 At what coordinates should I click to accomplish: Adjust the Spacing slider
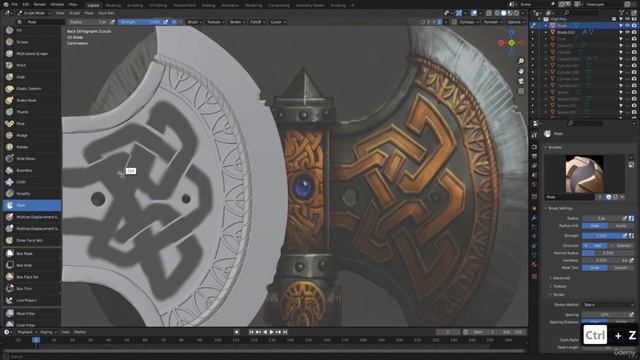[x=605, y=315]
